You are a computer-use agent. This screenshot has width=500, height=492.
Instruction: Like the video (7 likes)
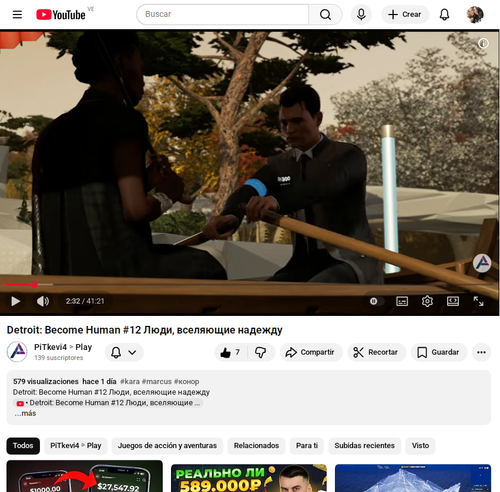point(231,352)
